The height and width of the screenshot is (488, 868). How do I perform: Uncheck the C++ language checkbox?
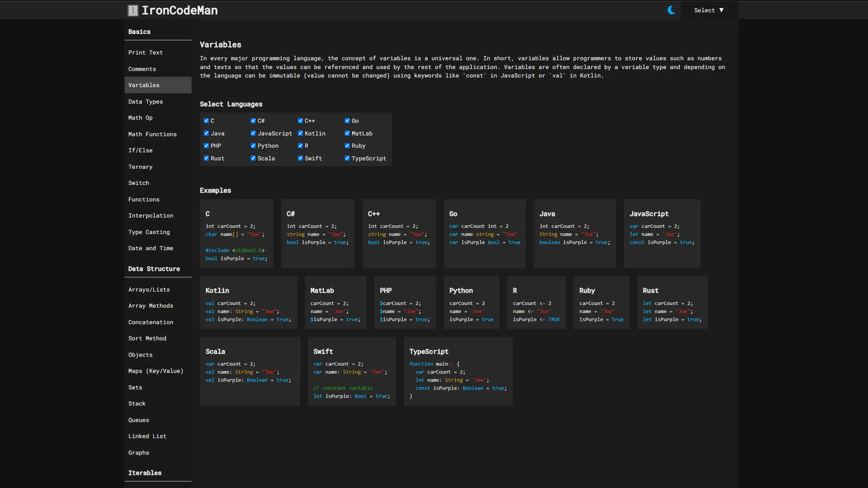[x=300, y=120]
